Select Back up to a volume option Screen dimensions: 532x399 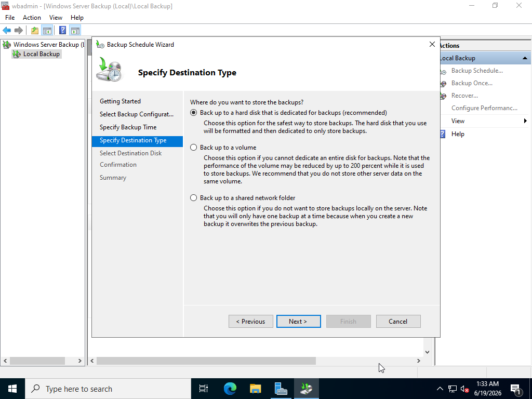tap(193, 148)
